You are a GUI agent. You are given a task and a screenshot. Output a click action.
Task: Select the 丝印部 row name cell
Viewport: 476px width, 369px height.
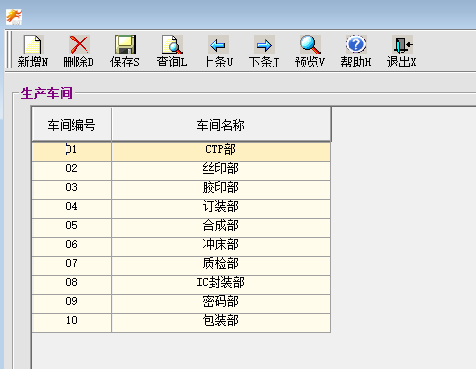coord(221,171)
